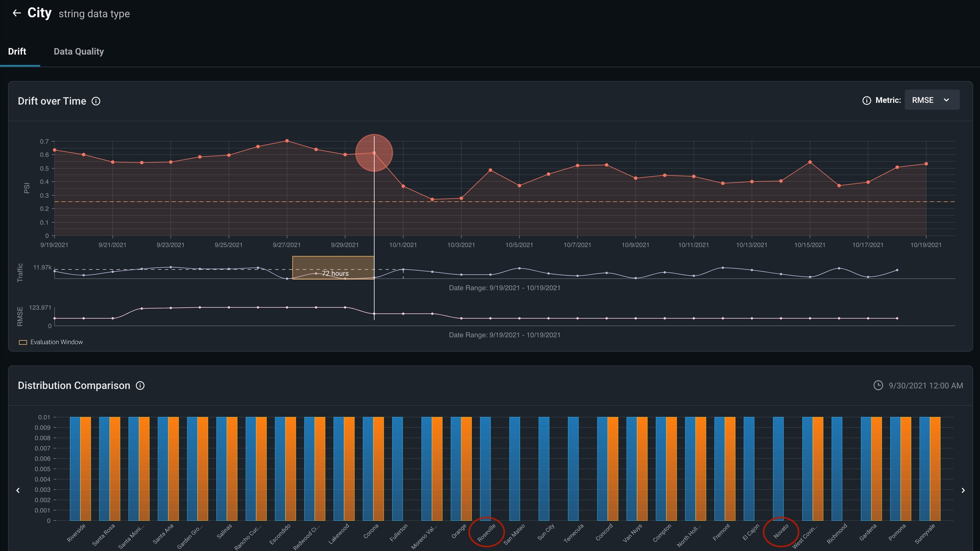The height and width of the screenshot is (551, 980).
Task: Click the Evaluation Window legend swatch
Action: point(23,342)
